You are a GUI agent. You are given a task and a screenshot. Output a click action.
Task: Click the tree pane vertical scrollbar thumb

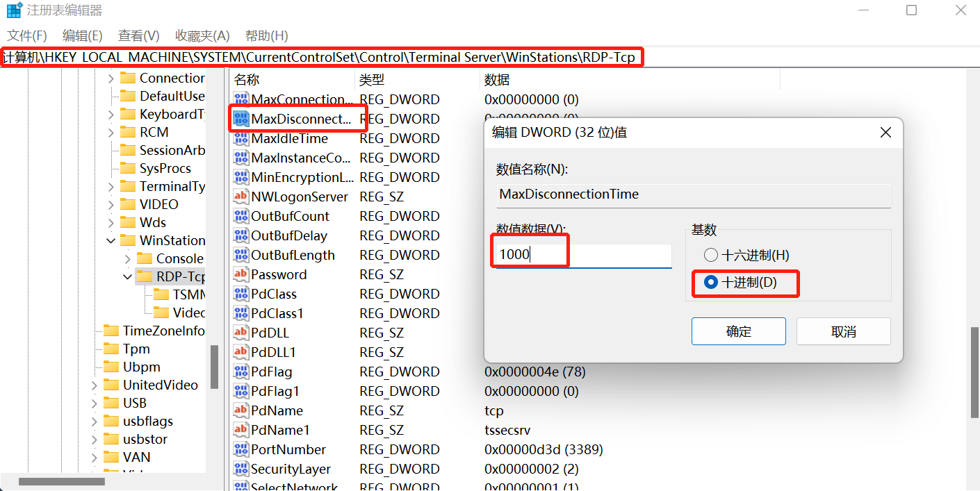point(215,366)
